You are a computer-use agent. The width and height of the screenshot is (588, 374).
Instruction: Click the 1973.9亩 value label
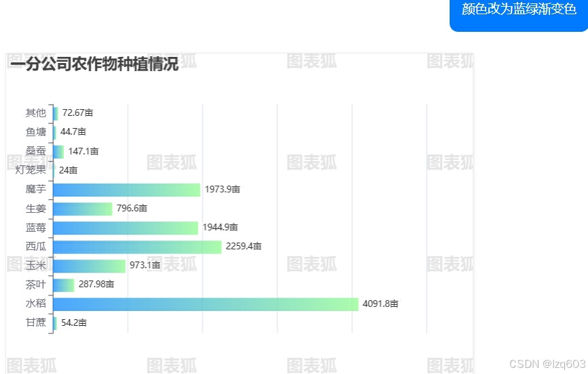click(x=222, y=189)
